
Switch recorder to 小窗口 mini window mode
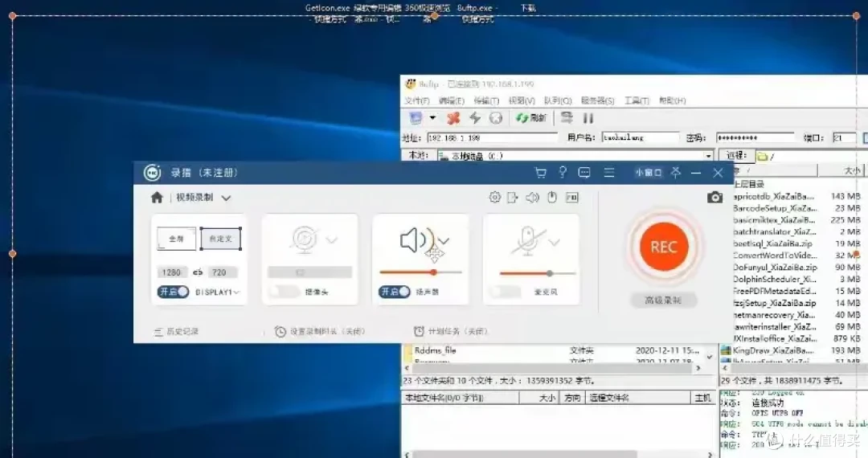[x=648, y=173]
